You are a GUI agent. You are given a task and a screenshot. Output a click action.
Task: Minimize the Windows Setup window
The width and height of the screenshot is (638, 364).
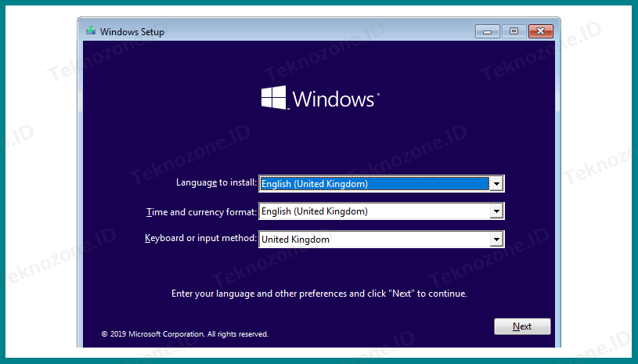tap(488, 31)
